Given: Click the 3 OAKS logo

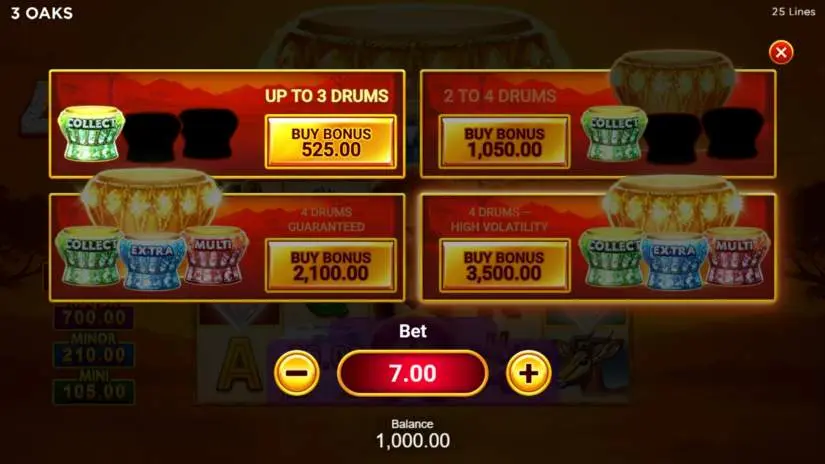Looking at the screenshot, I should tap(42, 13).
